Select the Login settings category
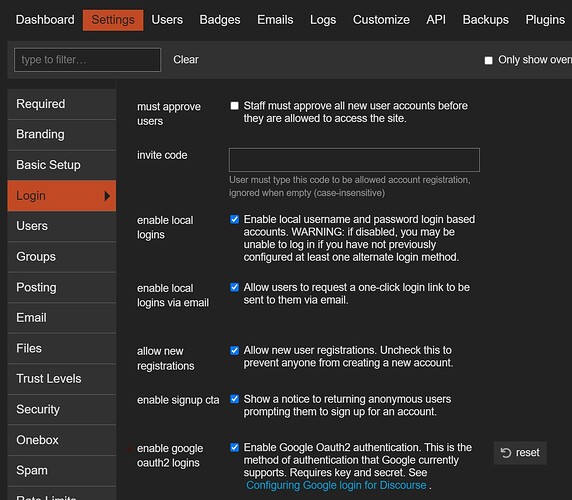This screenshot has width=572, height=500. pyautogui.click(x=62, y=195)
